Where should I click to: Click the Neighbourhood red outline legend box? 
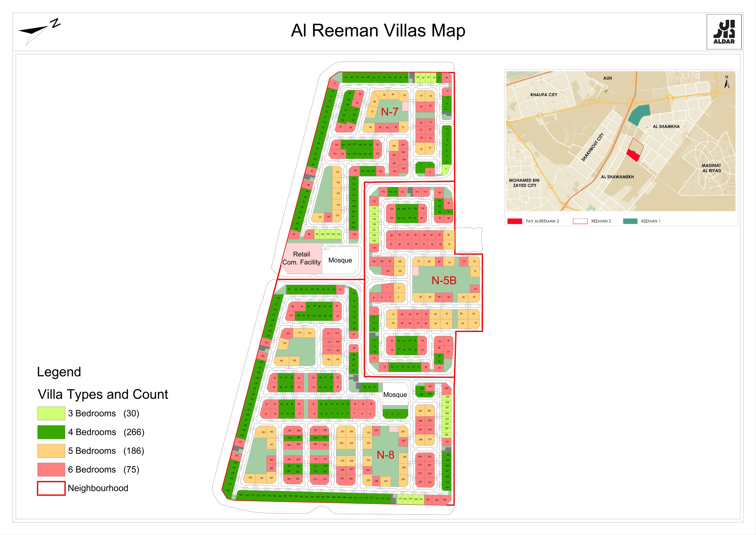[51, 488]
